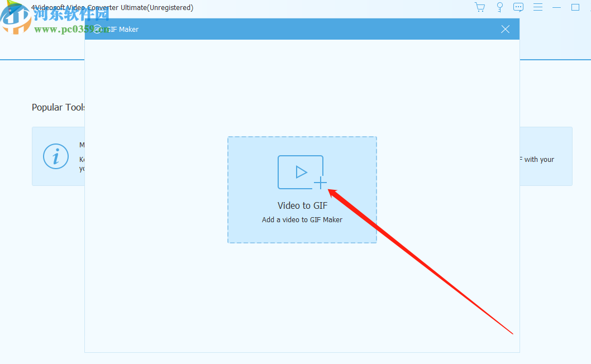Click the info icon beside Popular Tools

pos(56,156)
